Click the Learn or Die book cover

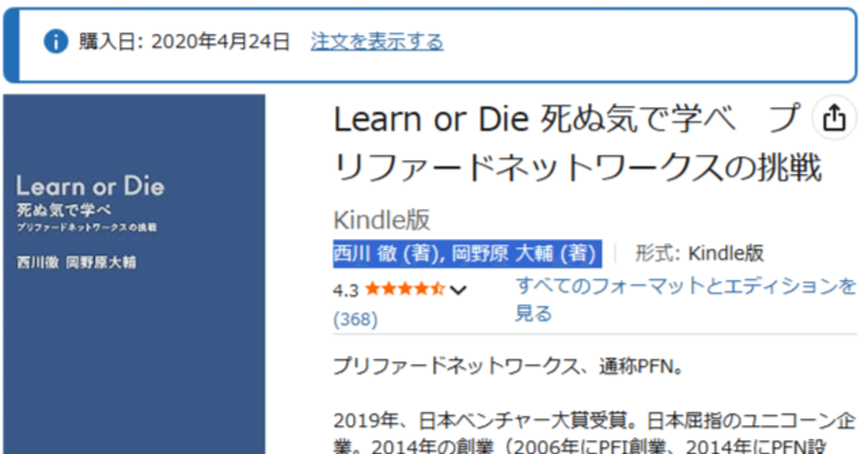click(x=134, y=271)
